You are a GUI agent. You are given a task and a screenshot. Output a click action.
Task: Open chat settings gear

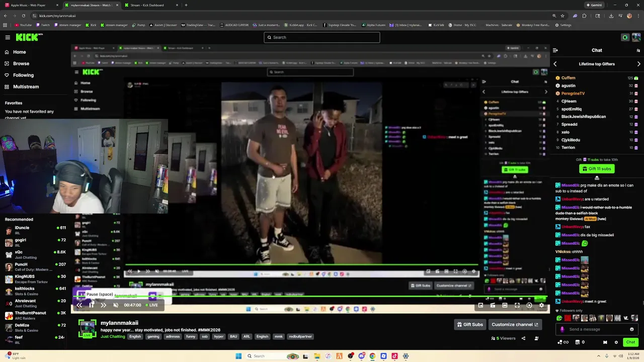click(x=616, y=342)
